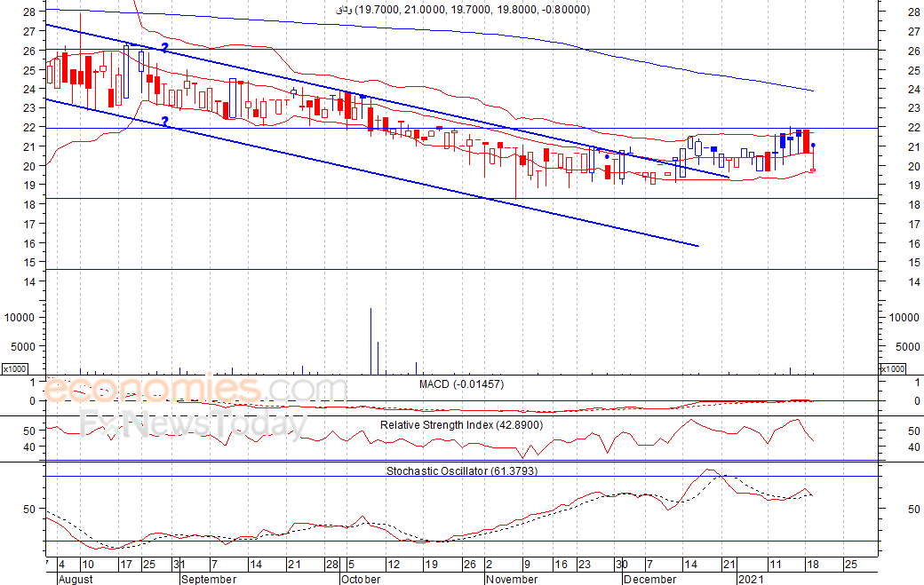Click date label 31 before September
924x585 pixels.
179,565
